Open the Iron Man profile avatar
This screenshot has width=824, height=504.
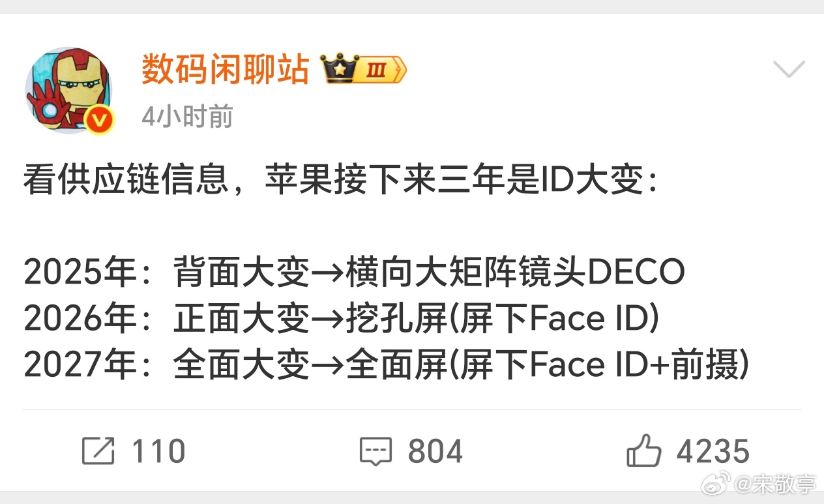[68, 90]
